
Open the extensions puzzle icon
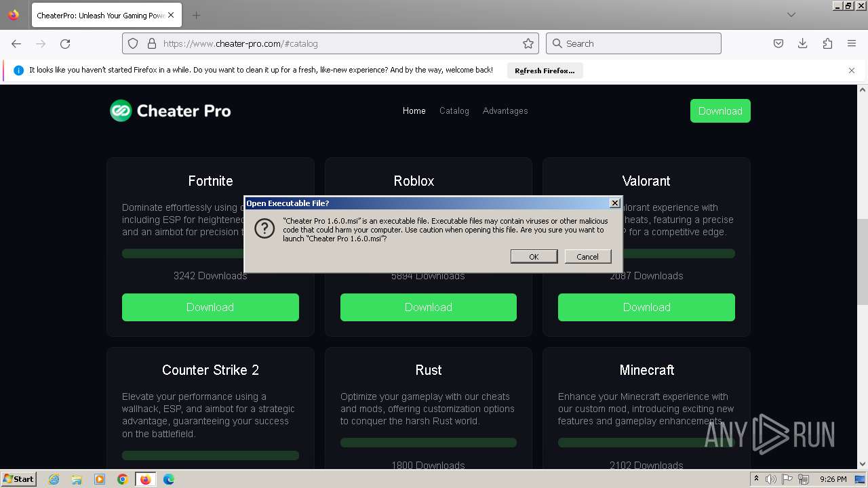coord(827,43)
